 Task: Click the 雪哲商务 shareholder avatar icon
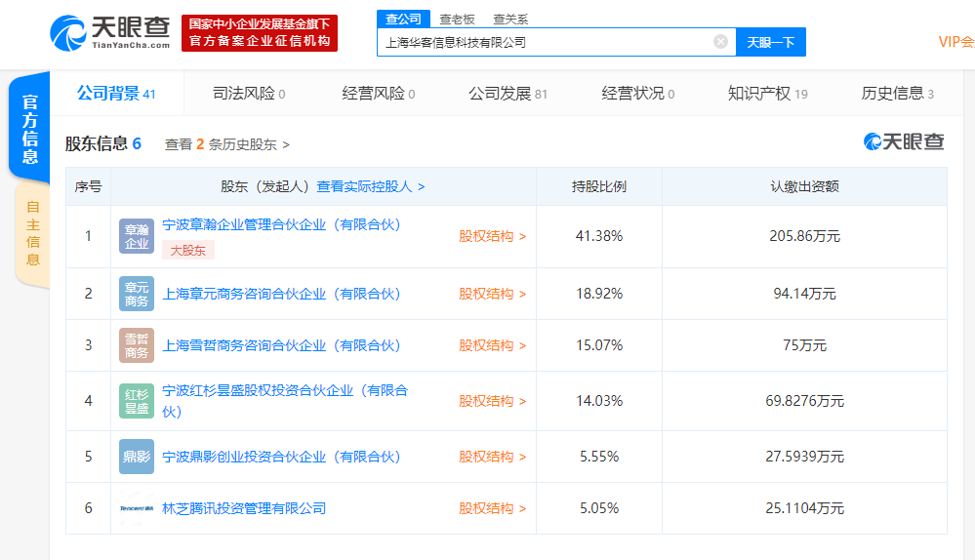pos(137,345)
